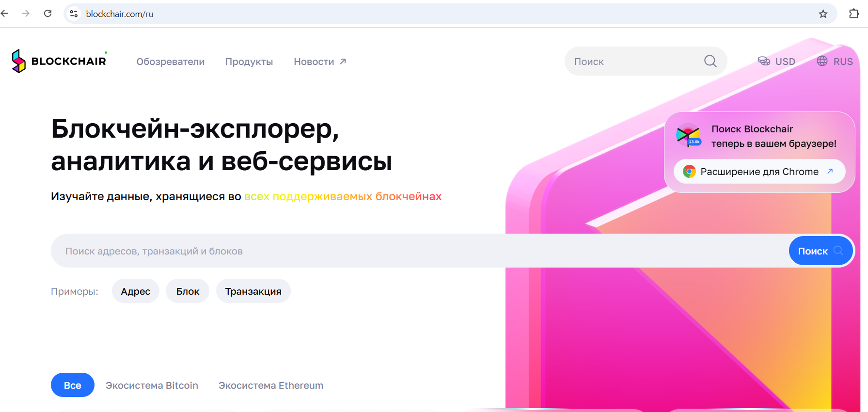Focus the main address and transaction search field
This screenshot has height=412, width=868.
pos(417,251)
